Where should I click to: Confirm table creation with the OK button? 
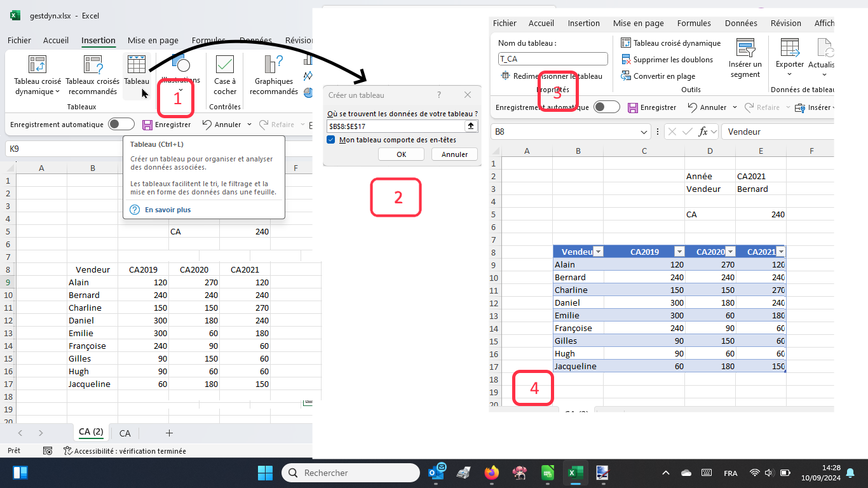(x=401, y=154)
